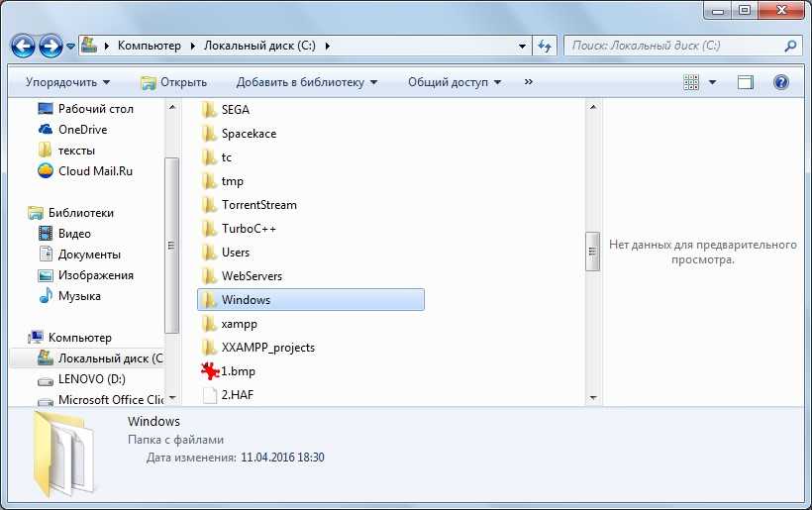Refresh the folder with the refresh button
812x510 pixels.
tap(545, 47)
